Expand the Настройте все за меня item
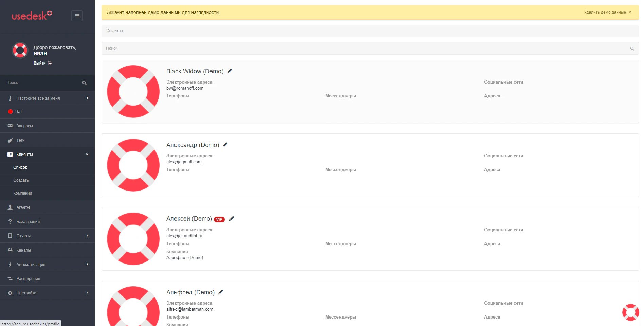This screenshot has width=644, height=326. (47, 98)
